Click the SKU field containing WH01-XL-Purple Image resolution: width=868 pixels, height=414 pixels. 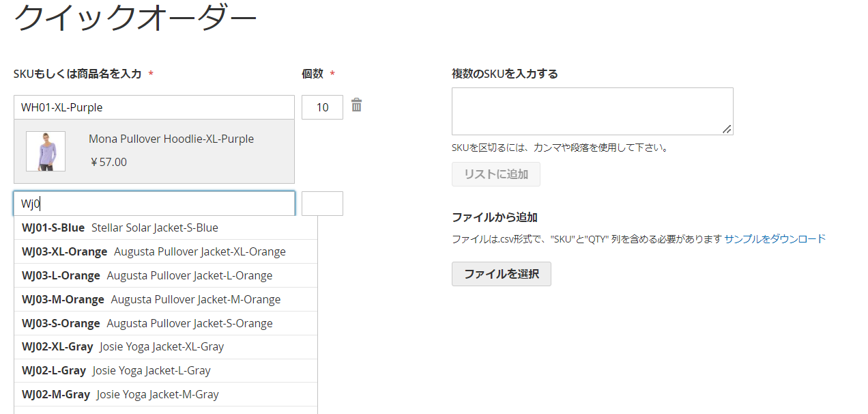pyautogui.click(x=154, y=107)
